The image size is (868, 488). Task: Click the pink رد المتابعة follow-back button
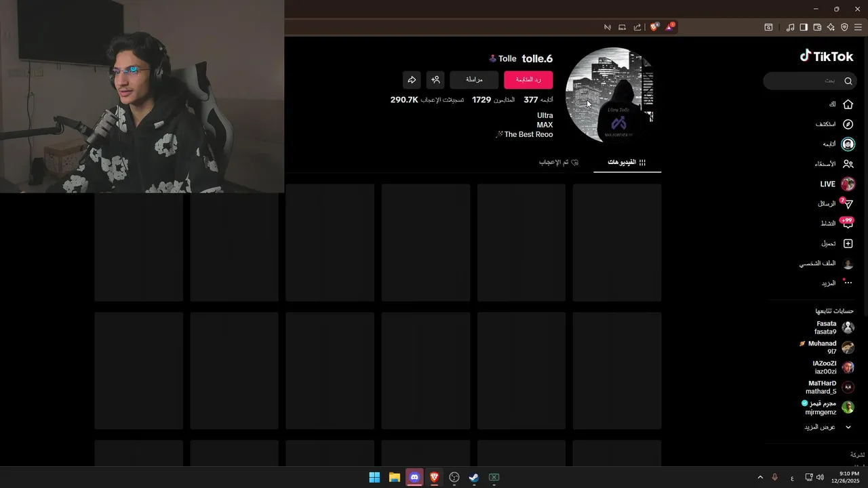(x=528, y=80)
